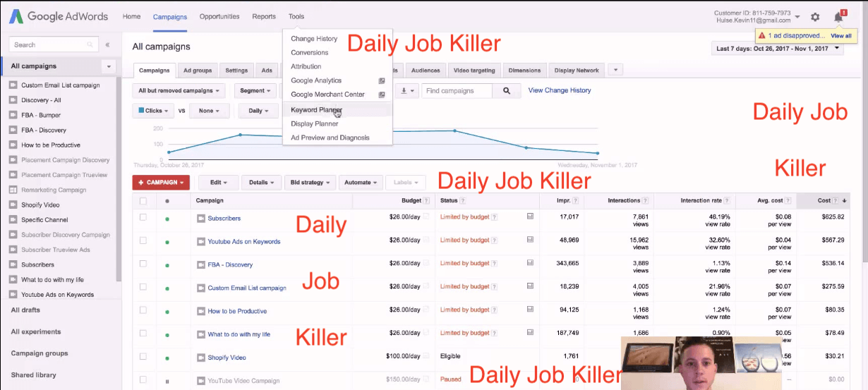
Task: Click the external-link icon beside Google Merchant Center
Action: point(382,95)
